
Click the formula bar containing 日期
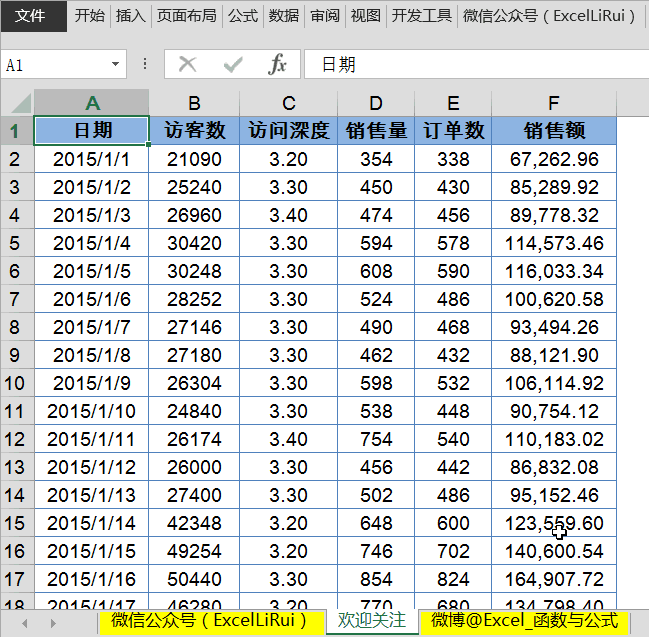pyautogui.click(x=476, y=64)
